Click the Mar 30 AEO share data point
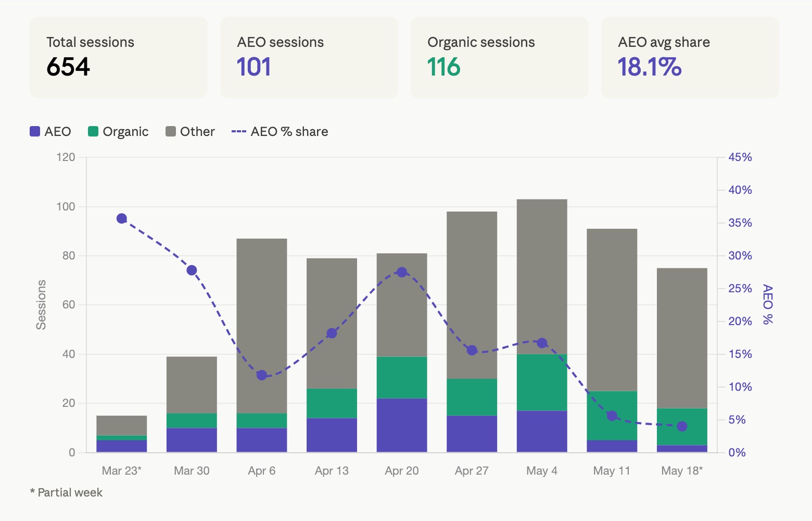 192,270
